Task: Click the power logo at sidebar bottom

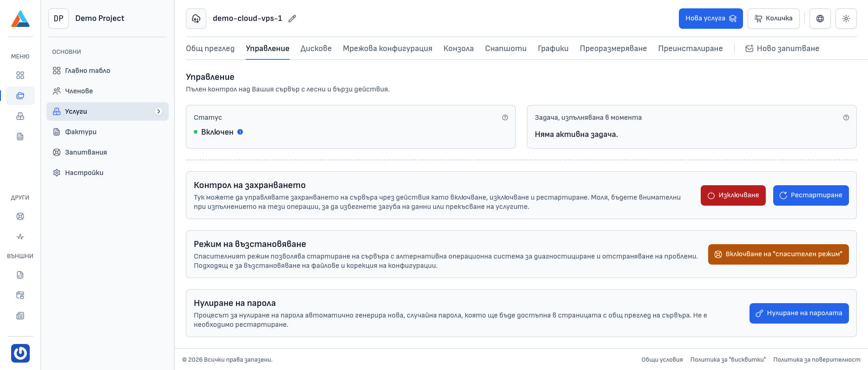Action: point(20,353)
